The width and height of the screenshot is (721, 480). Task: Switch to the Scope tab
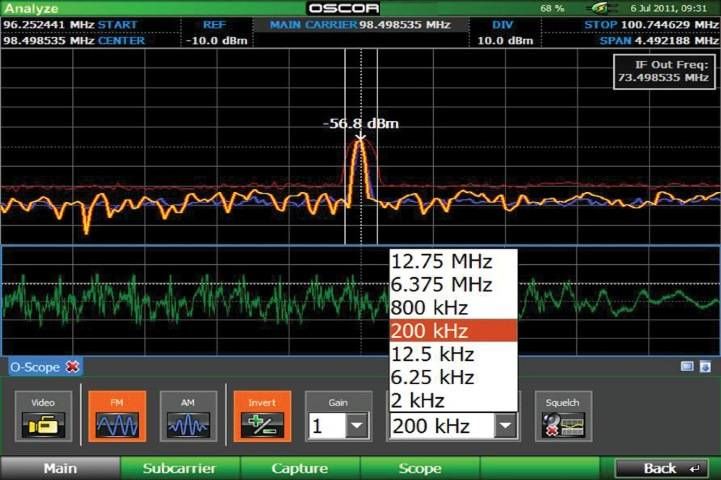pos(420,468)
